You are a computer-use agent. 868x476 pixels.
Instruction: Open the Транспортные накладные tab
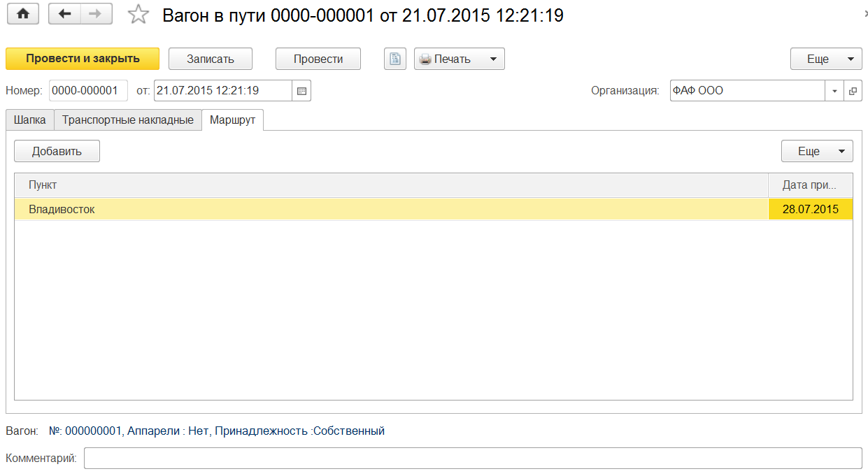tap(127, 120)
